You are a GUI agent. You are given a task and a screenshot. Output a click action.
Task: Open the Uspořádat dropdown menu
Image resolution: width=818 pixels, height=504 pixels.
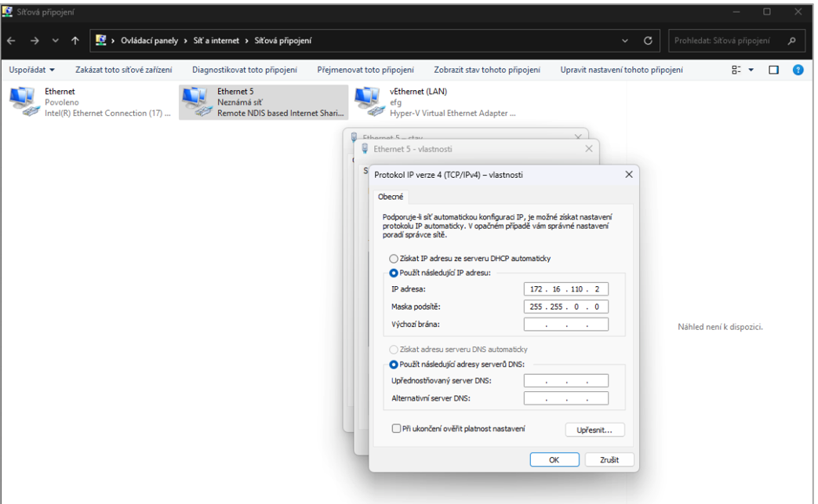[31, 70]
